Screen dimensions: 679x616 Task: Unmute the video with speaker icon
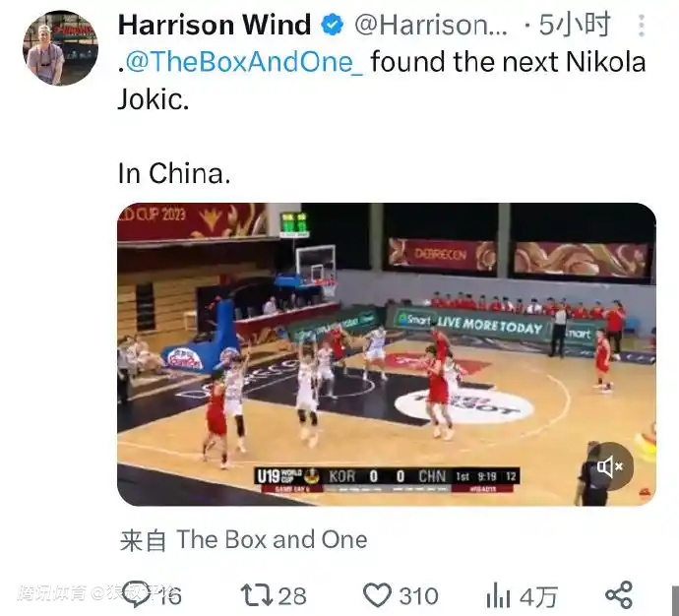pyautogui.click(x=610, y=466)
